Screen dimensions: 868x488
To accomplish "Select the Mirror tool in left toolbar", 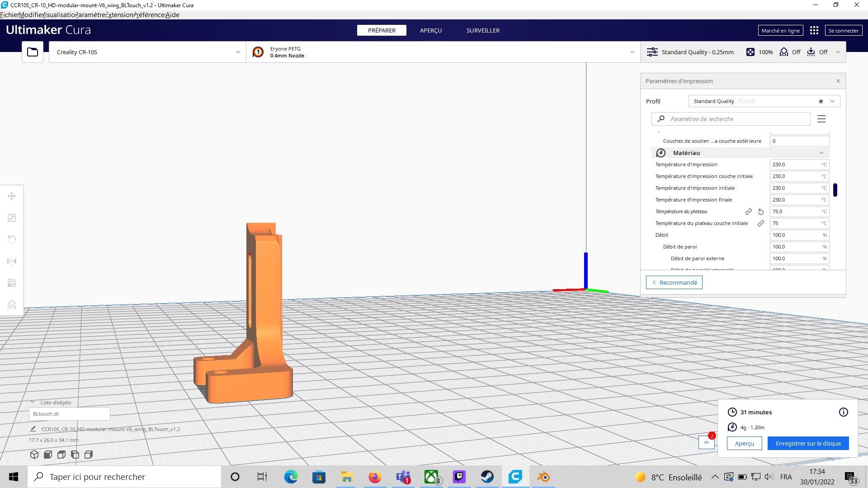I will click(12, 261).
